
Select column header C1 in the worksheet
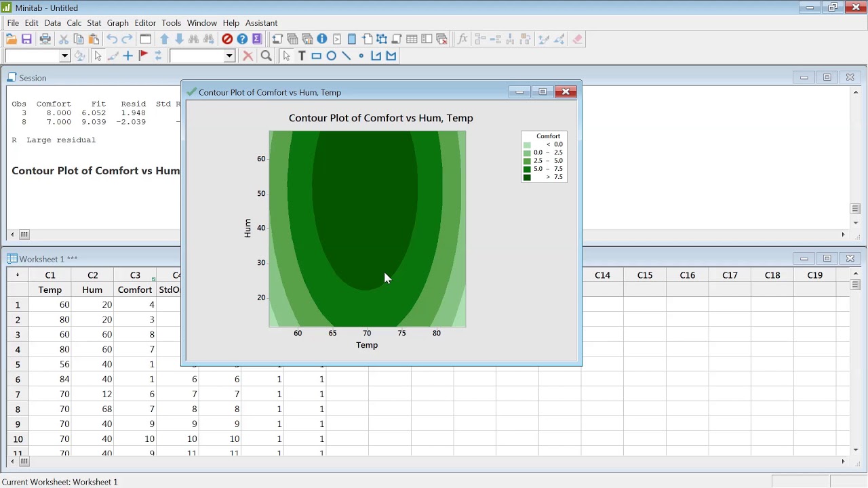pyautogui.click(x=50, y=275)
